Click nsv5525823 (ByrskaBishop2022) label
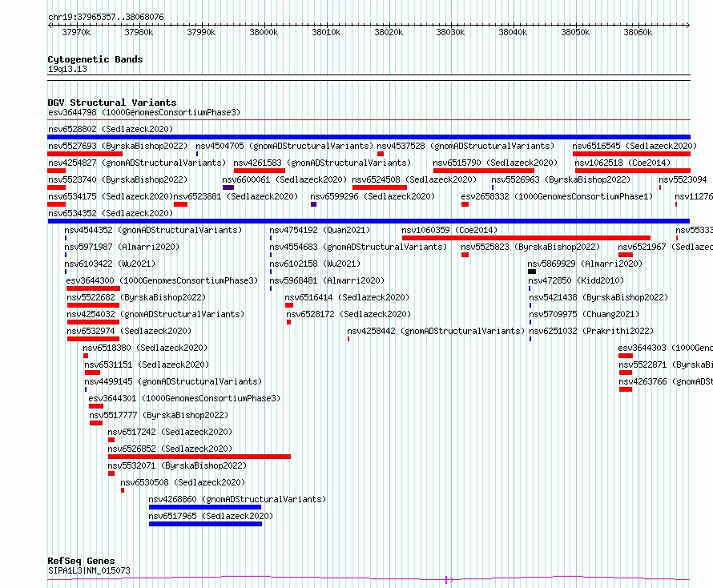Viewport: 713px width, 588px height. tap(530, 247)
